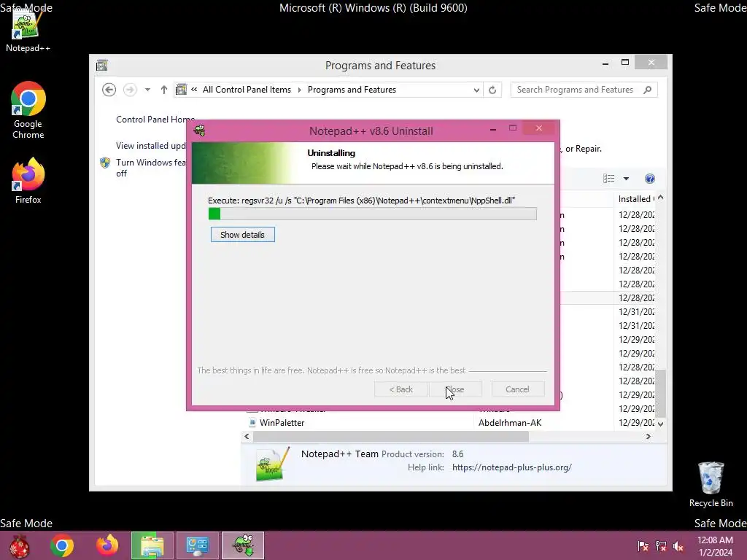The height and width of the screenshot is (560, 747).
Task: Click the Notepad++ help link URL
Action: coord(512,467)
